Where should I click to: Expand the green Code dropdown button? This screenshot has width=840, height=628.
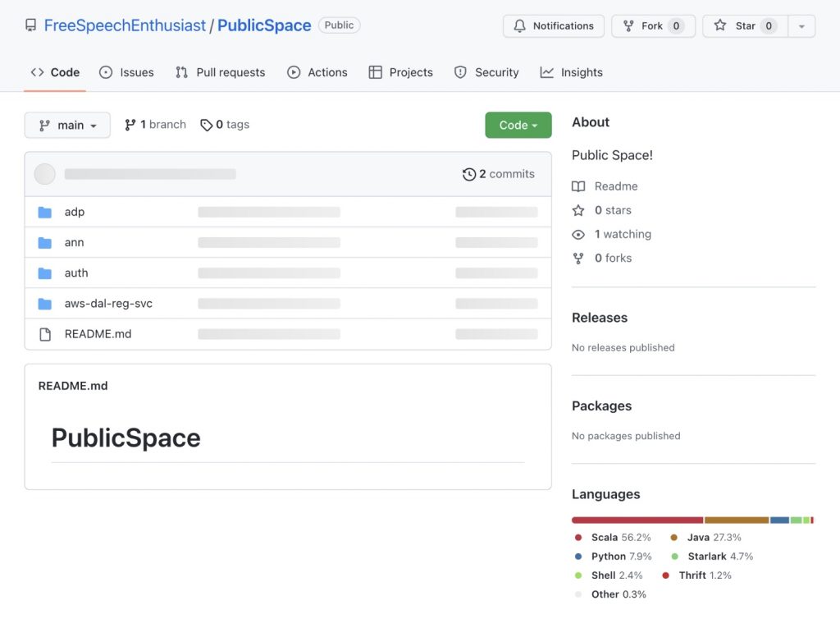[518, 125]
